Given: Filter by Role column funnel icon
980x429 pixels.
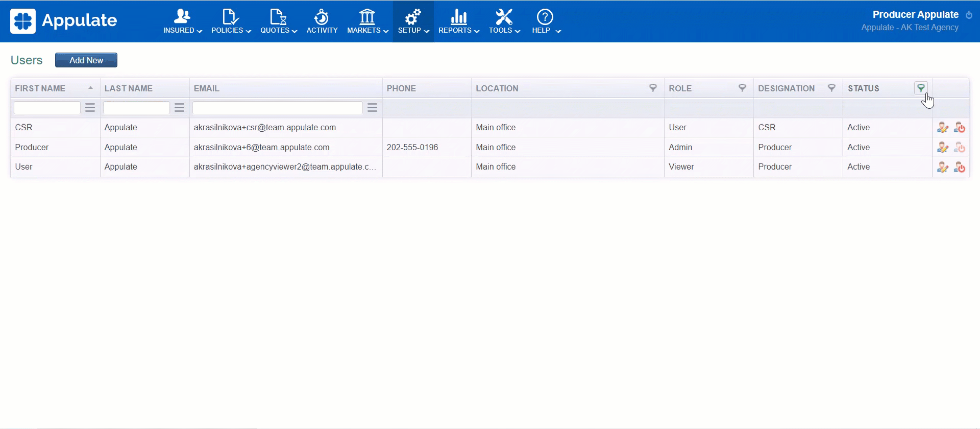Looking at the screenshot, I should click(742, 88).
